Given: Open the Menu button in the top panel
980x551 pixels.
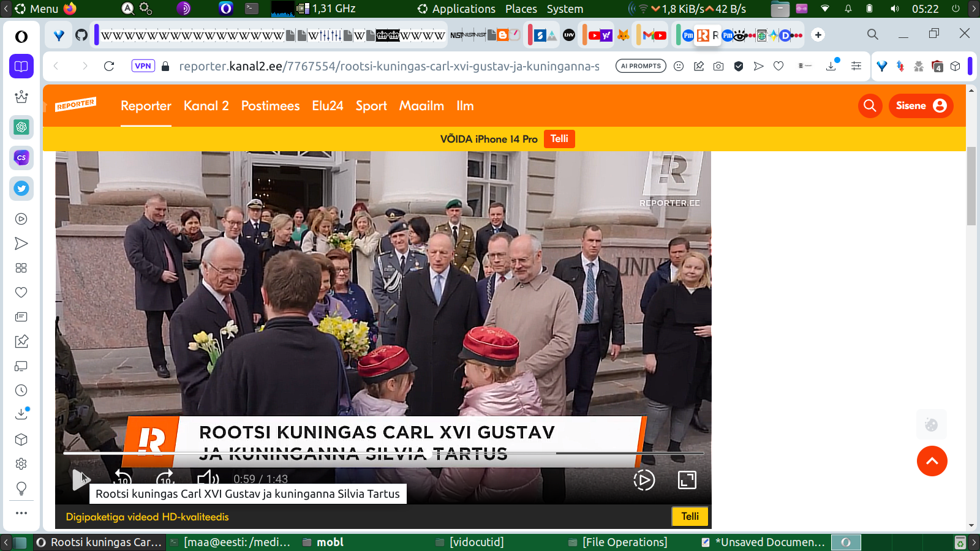Looking at the screenshot, I should pos(37,9).
